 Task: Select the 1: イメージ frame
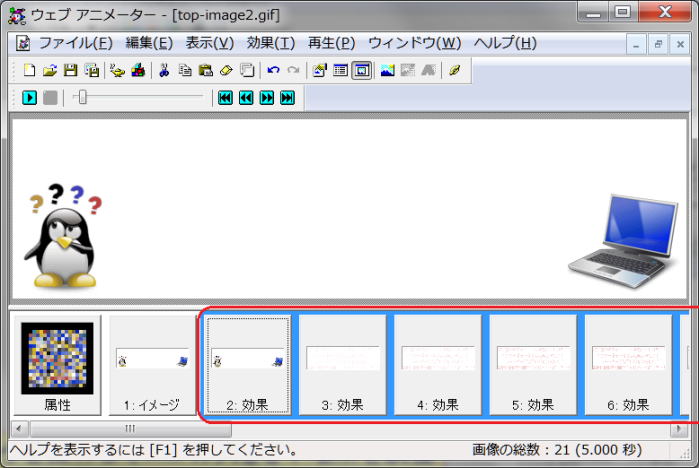[x=152, y=365]
